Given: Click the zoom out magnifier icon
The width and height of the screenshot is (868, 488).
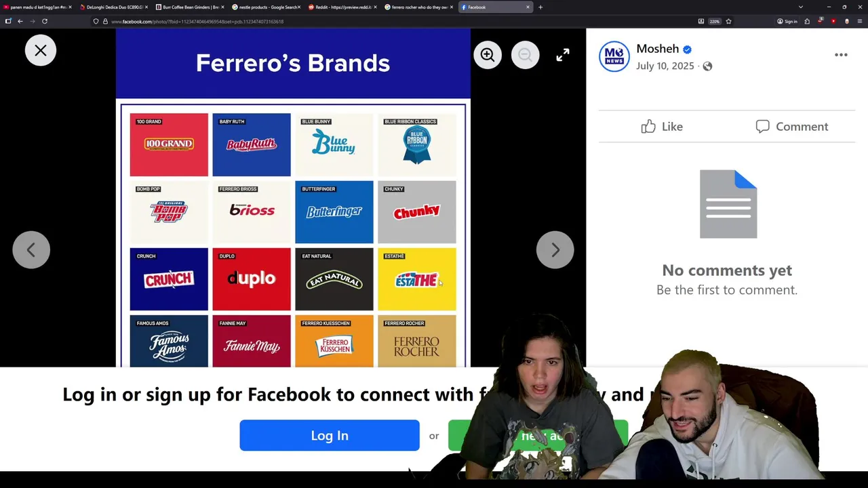Looking at the screenshot, I should click(x=525, y=55).
